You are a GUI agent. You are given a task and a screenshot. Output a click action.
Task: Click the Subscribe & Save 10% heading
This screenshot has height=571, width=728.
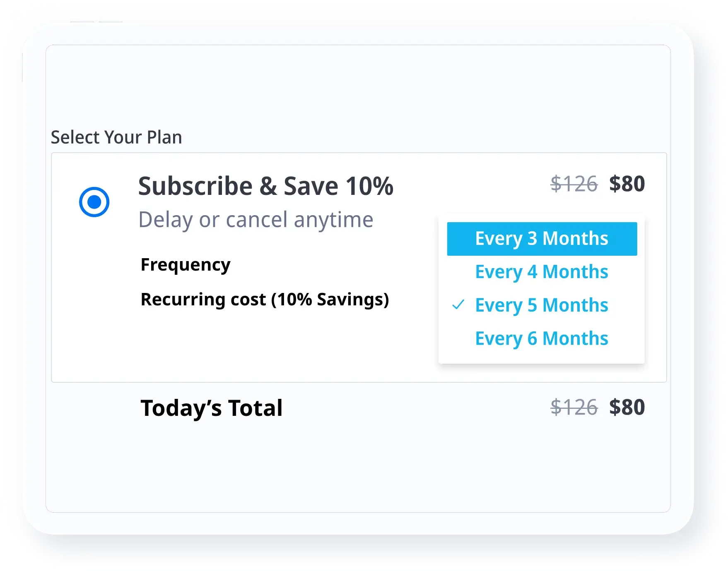coord(265,186)
